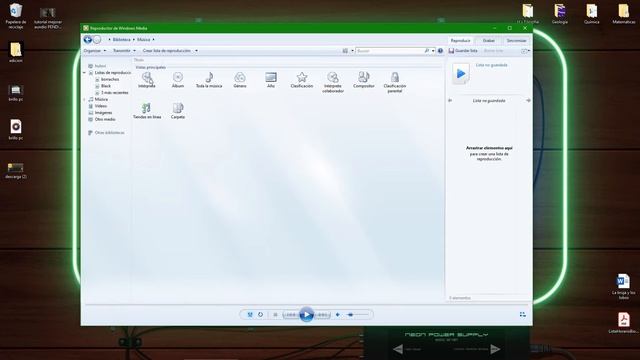This screenshot has width=640, height=360.
Task: Click Crear lista de reproducción button
Action: pyautogui.click(x=167, y=51)
